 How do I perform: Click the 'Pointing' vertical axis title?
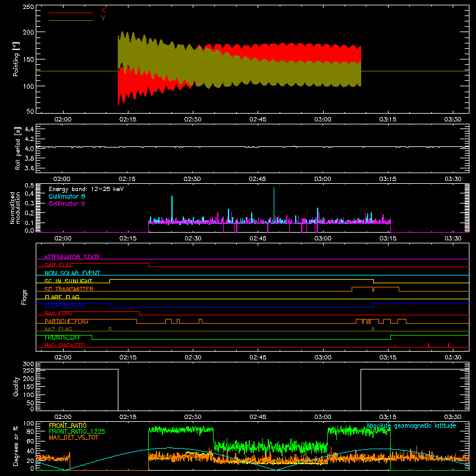pos(16,59)
